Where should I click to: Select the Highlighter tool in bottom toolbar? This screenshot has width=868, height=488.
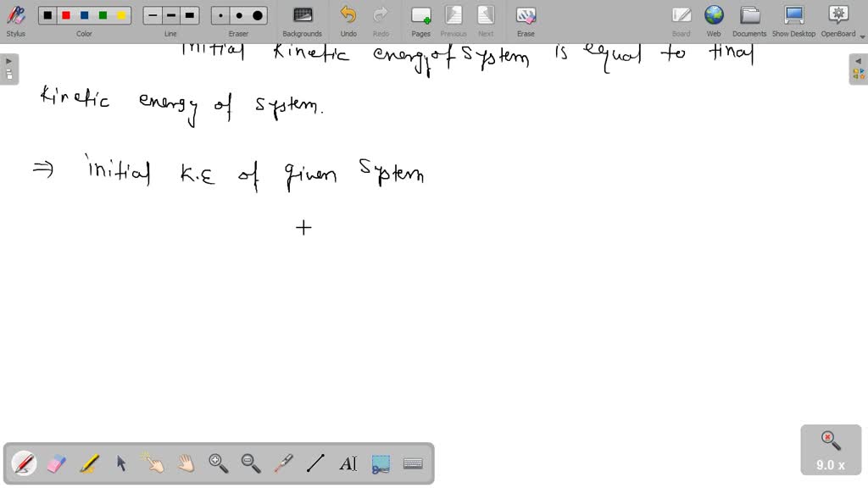(x=89, y=463)
